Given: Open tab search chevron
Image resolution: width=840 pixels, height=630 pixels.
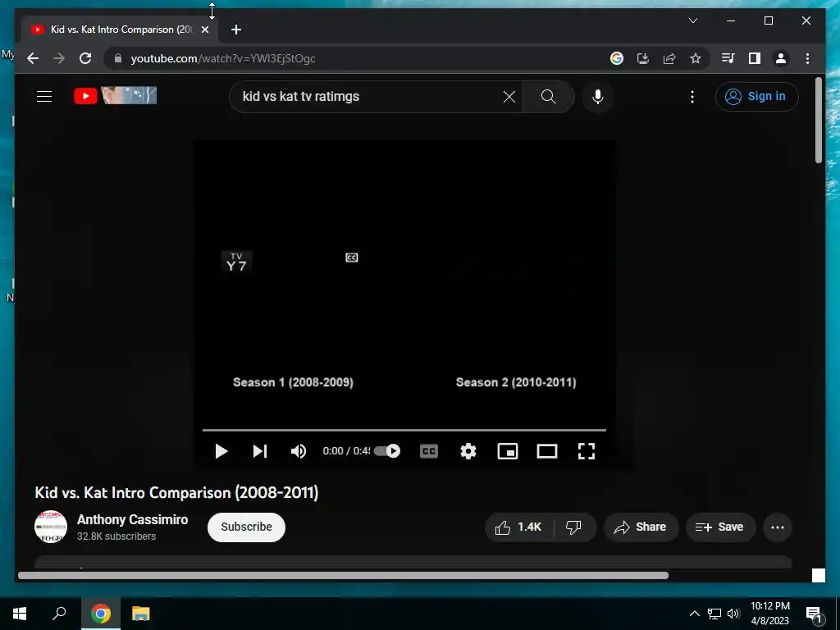Looking at the screenshot, I should pos(692,21).
